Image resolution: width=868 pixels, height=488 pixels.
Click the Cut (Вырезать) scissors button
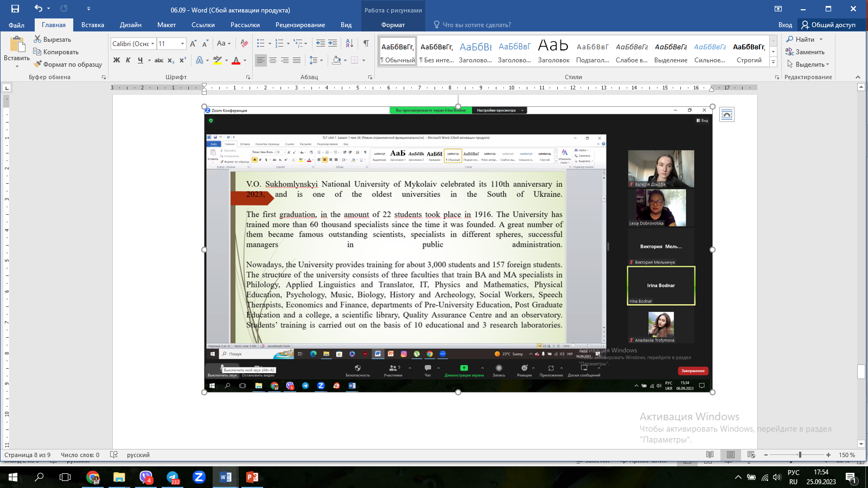click(x=52, y=40)
